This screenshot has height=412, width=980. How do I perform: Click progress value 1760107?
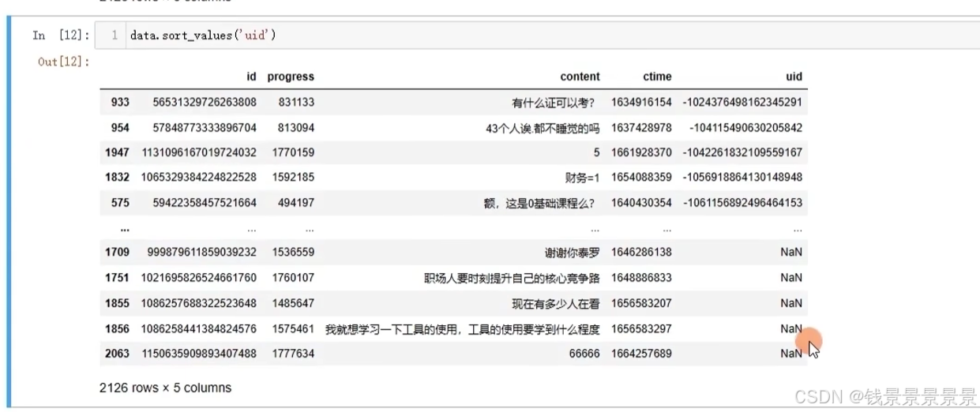tap(293, 278)
